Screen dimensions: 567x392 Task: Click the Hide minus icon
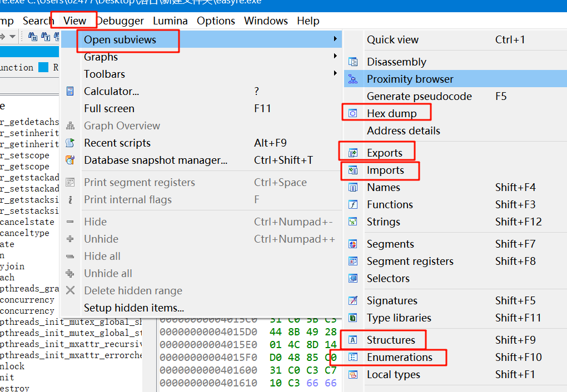tap(70, 222)
